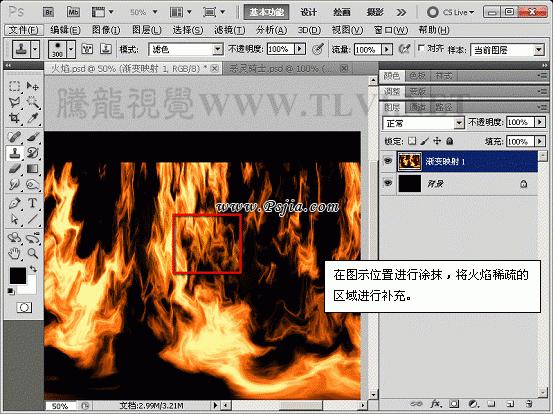553x414 pixels.
Task: Select the Pen tool
Action: [14, 203]
